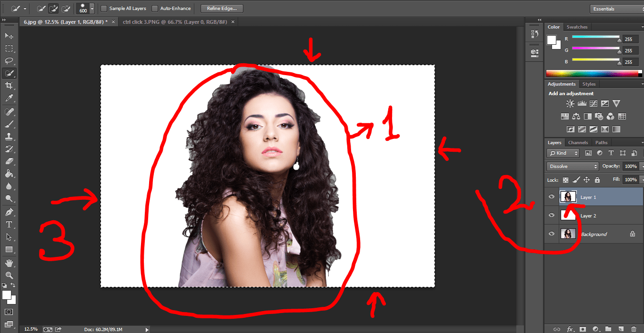Select the Layer 1 thumbnail

(x=568, y=196)
